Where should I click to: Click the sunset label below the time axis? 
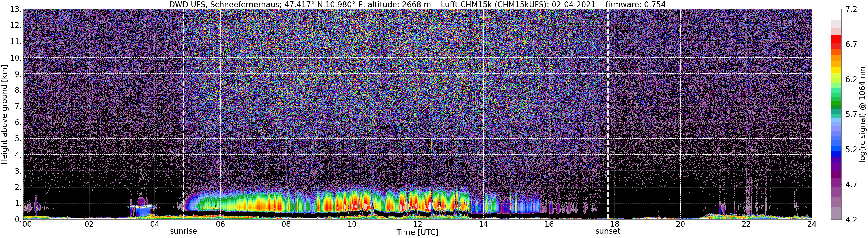coord(608,231)
